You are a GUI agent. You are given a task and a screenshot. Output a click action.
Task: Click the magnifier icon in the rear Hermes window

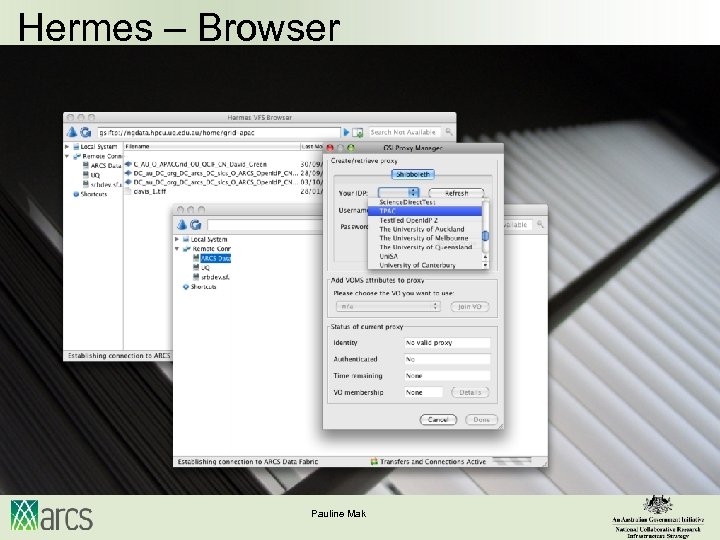tap(449, 132)
